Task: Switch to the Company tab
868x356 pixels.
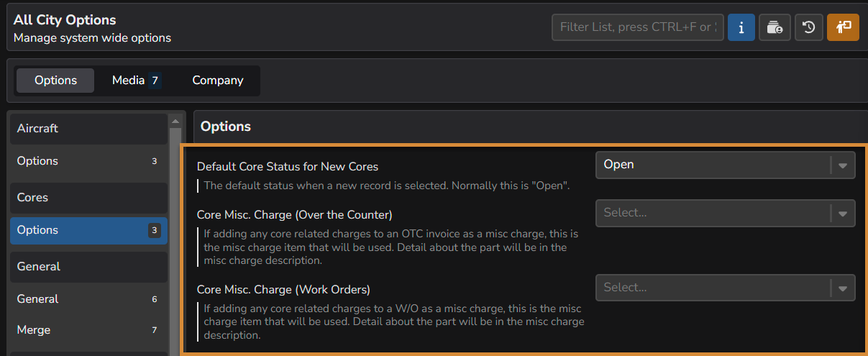Action: point(217,81)
